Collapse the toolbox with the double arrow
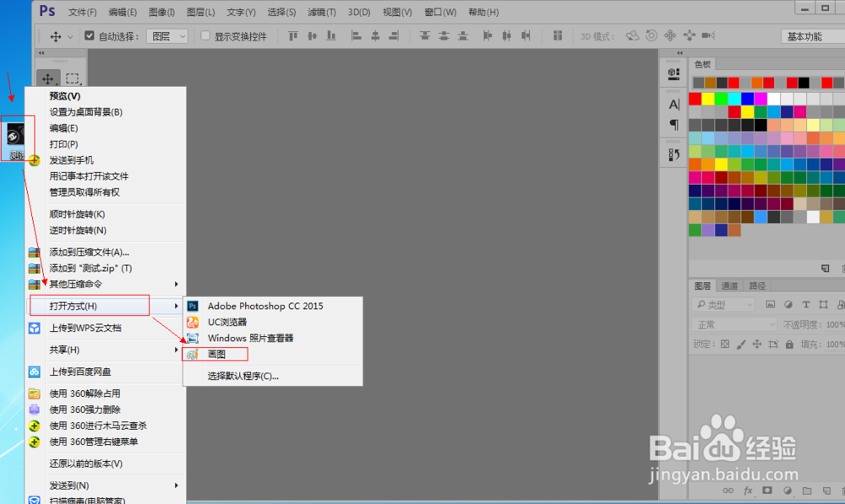The image size is (845, 504). pos(41,53)
